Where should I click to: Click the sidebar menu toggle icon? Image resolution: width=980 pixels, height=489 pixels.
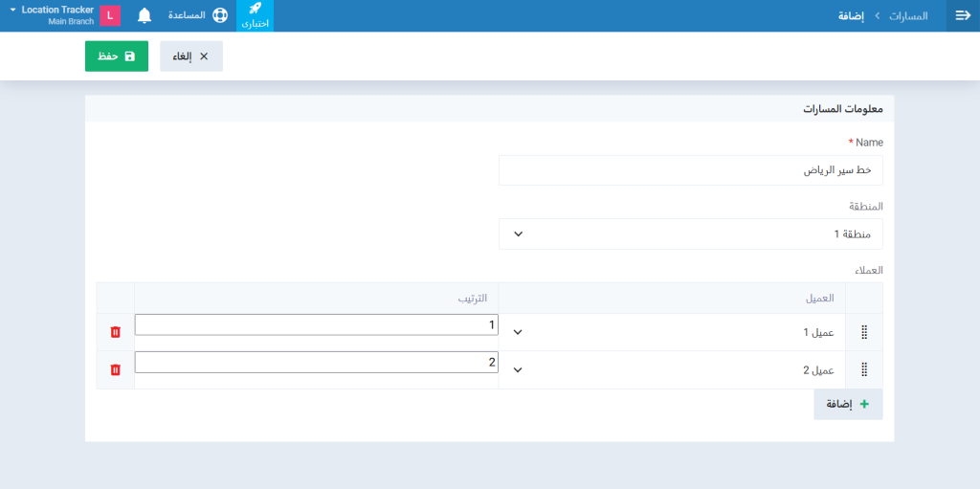963,15
